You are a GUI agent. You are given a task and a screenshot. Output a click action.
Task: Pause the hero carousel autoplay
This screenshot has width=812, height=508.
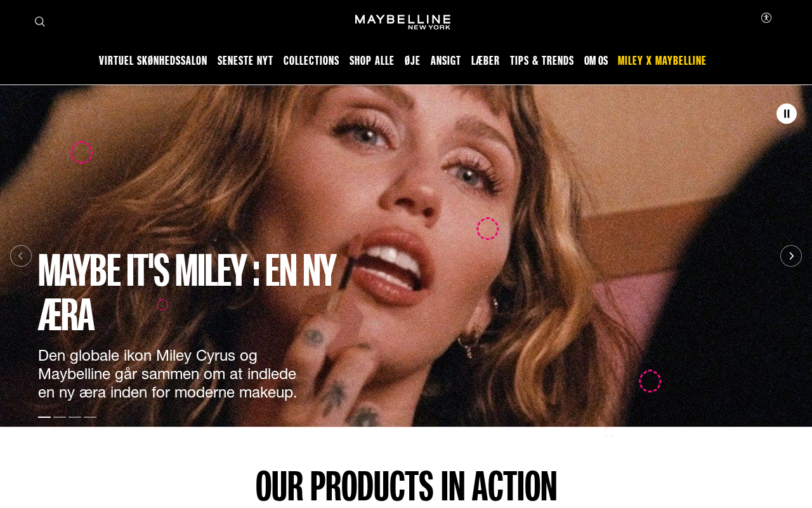787,114
